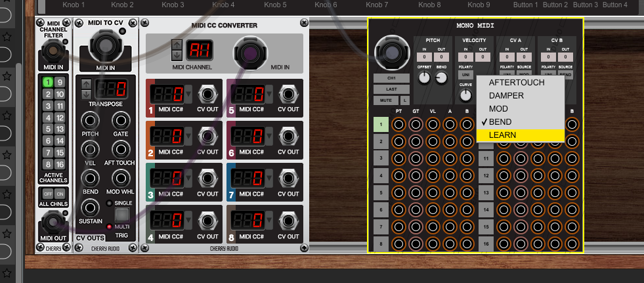Click the MIDI CHANNEL down arrow
The image size is (644, 283).
tap(177, 55)
